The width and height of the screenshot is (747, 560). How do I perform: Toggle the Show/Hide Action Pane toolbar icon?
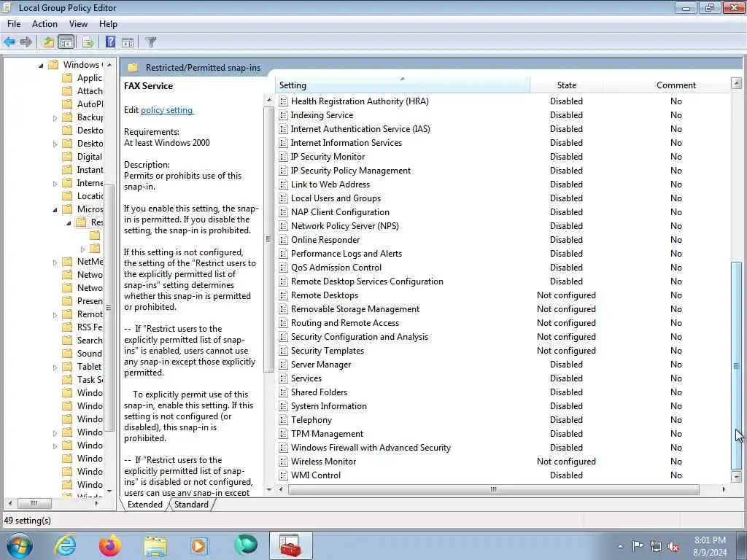click(x=128, y=42)
